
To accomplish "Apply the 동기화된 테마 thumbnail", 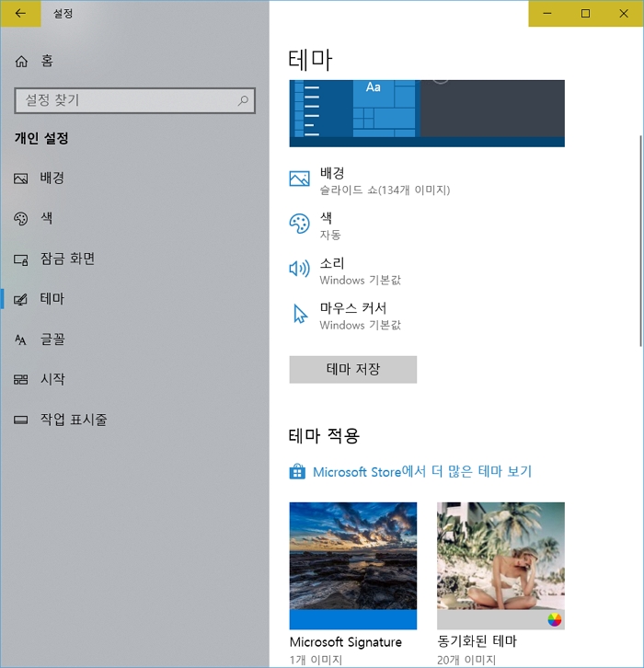I will pos(500,565).
